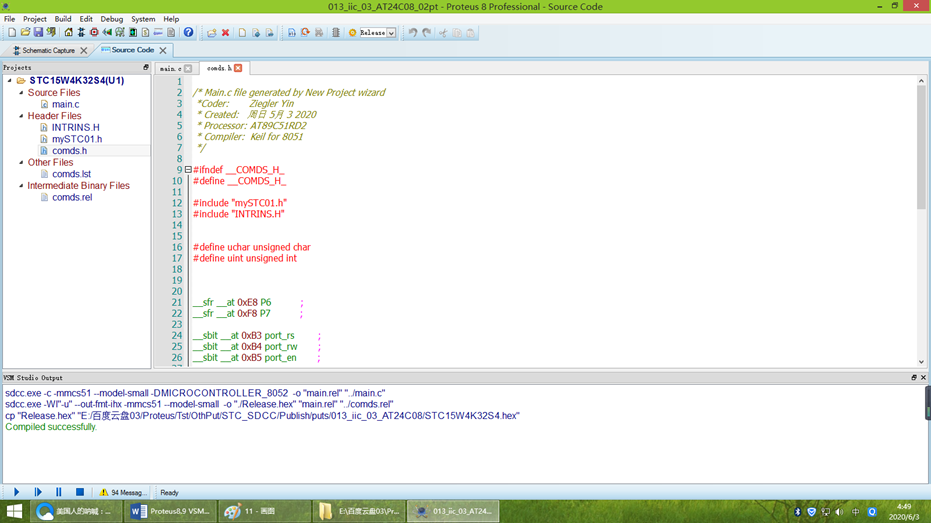Float the Projects panel
Image resolution: width=931 pixels, height=524 pixels.
click(145, 68)
